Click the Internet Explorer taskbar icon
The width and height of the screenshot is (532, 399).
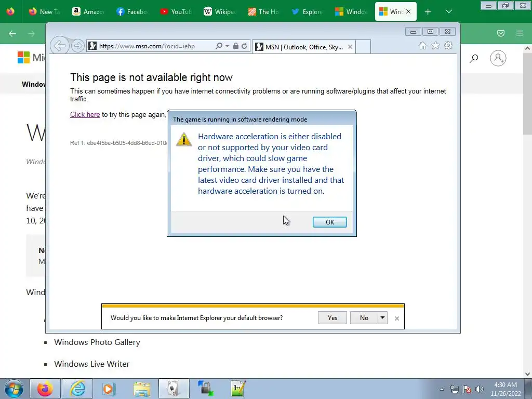coord(77,389)
